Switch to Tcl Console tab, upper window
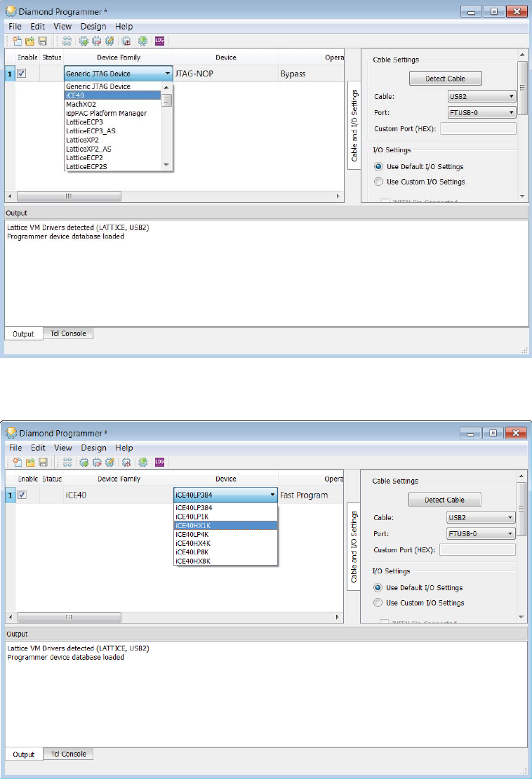The image size is (532, 779). click(x=68, y=333)
